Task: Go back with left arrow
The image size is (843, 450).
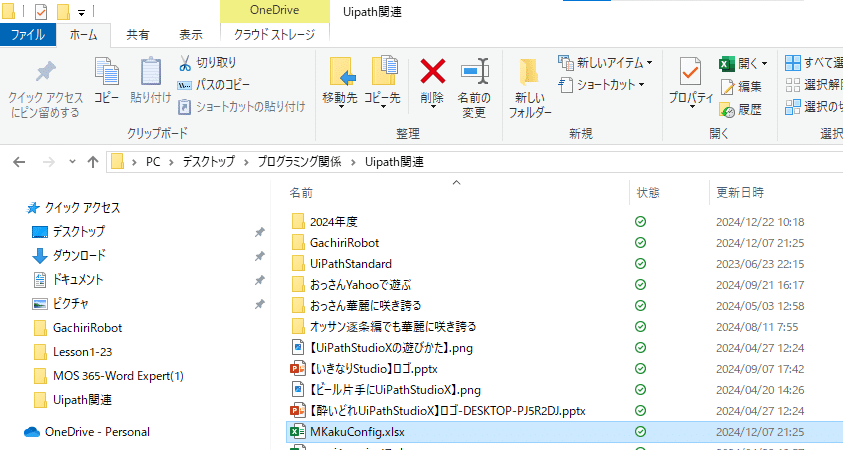Action: 19,162
